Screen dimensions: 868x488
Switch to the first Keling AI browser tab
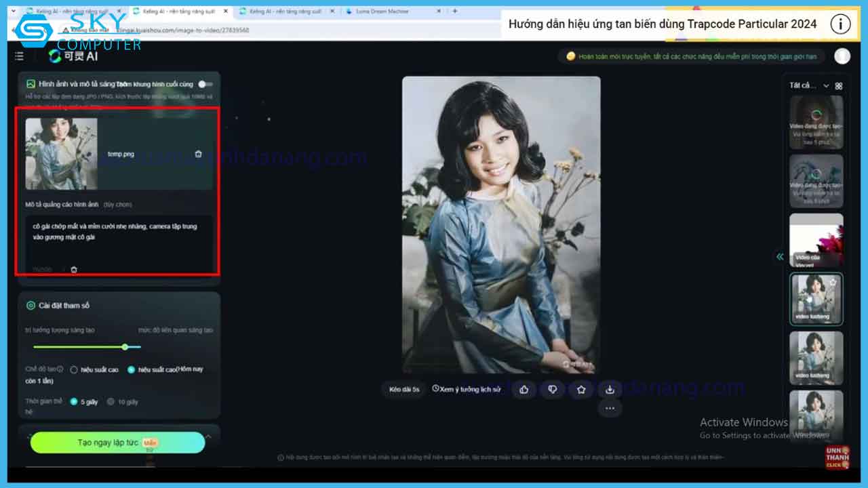[x=73, y=11]
